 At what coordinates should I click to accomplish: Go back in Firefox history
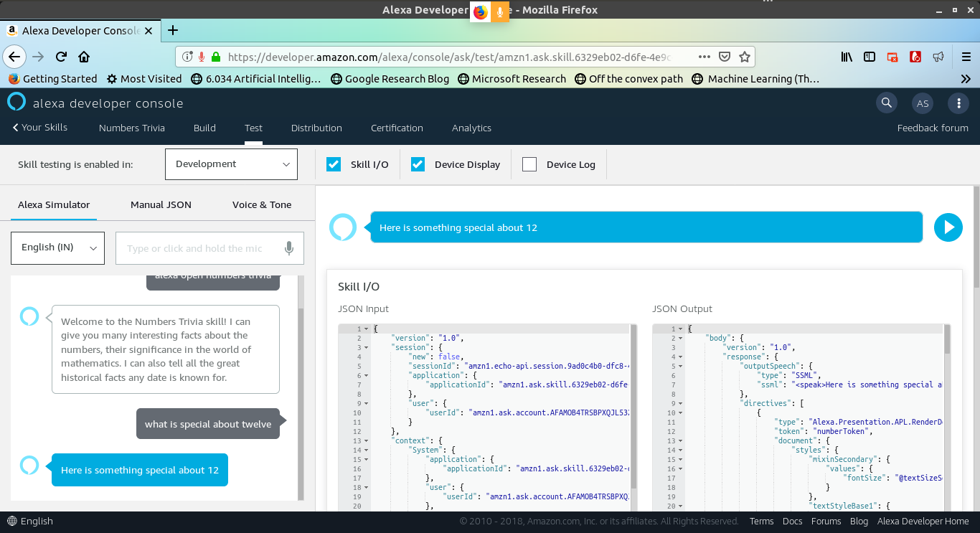tap(15, 57)
